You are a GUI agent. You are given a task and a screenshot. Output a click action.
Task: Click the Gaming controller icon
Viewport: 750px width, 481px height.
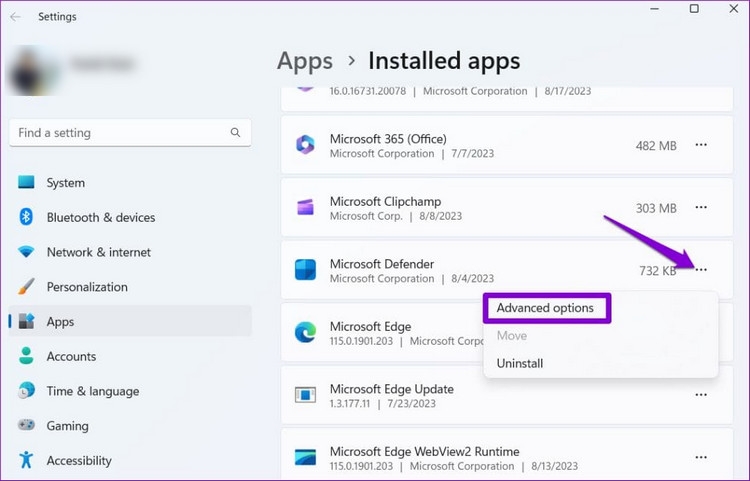click(26, 425)
